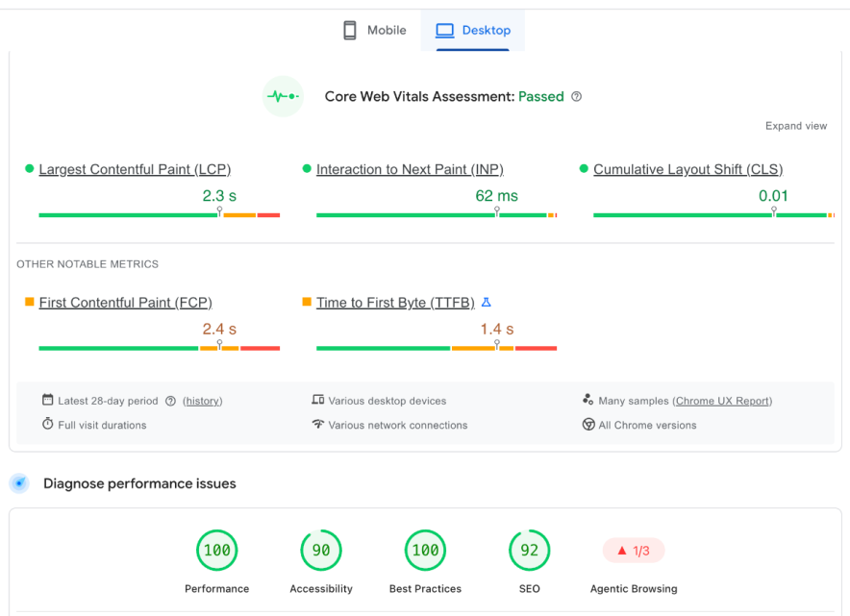The image size is (850, 616).
Task: Open Interaction to Next Paint (INP) link
Action: click(x=410, y=169)
